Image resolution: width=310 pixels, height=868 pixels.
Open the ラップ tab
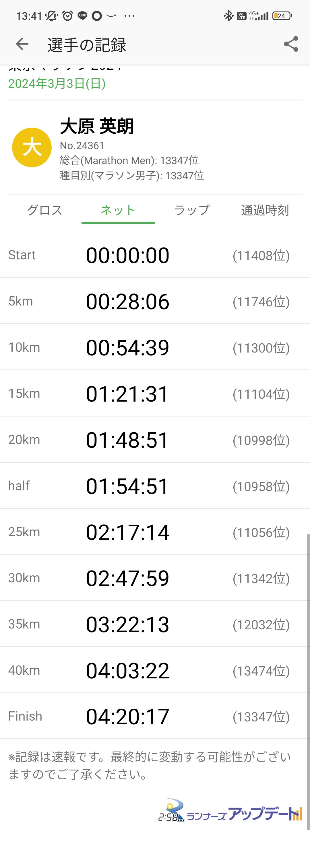[x=192, y=210]
